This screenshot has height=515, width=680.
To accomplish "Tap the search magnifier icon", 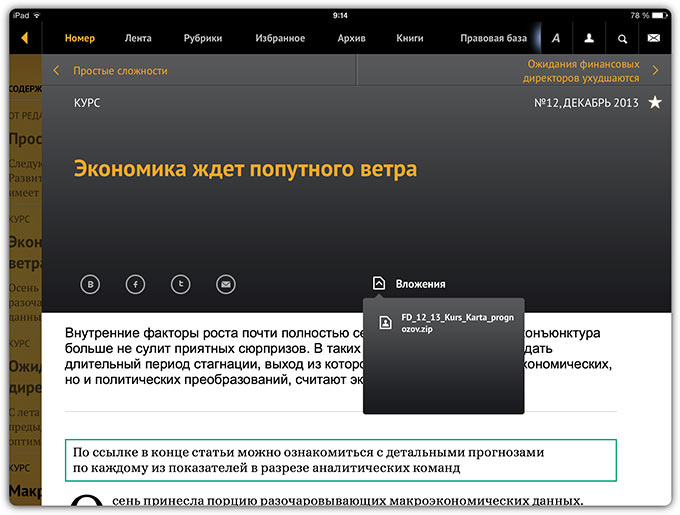I will (x=622, y=39).
